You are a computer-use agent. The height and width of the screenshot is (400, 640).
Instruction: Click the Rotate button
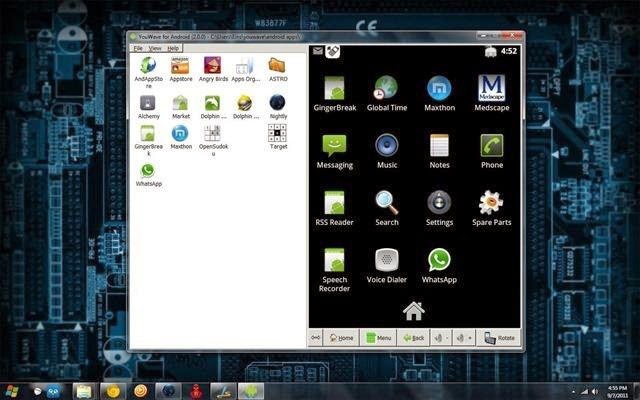[499, 338]
